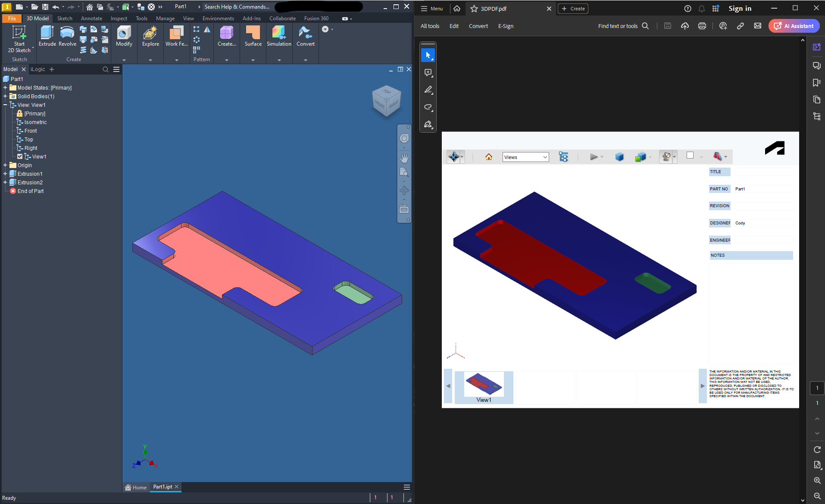Open Acrobat's Convert menu
The height and width of the screenshot is (504, 825).
coord(478,26)
